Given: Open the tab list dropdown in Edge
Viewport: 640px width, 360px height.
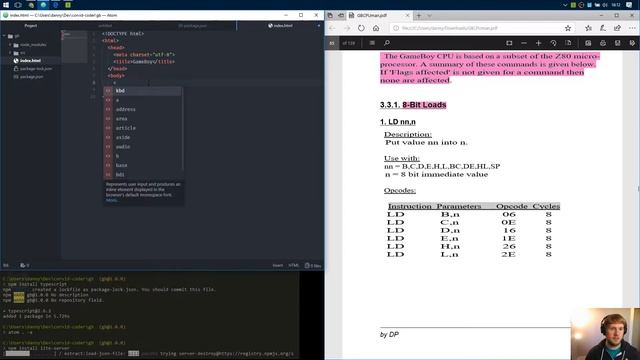Looking at the screenshot, I should click(x=429, y=16).
